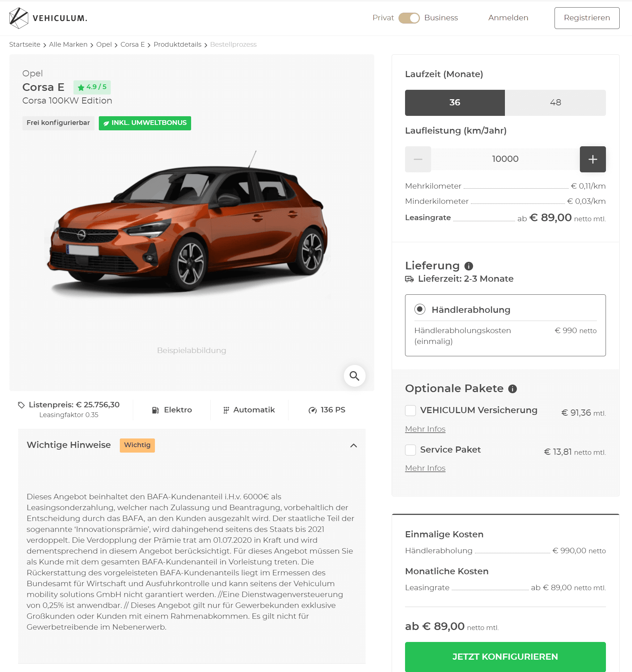The height and width of the screenshot is (672, 632).
Task: Select the 48 months term tab
Action: (555, 103)
